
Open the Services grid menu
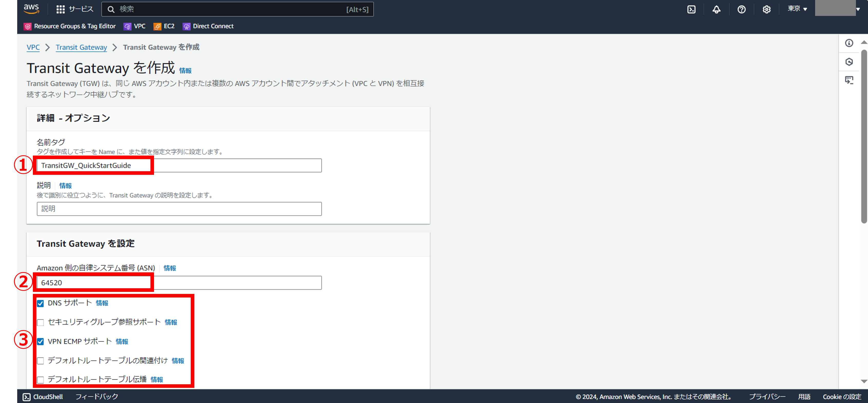[x=60, y=9]
